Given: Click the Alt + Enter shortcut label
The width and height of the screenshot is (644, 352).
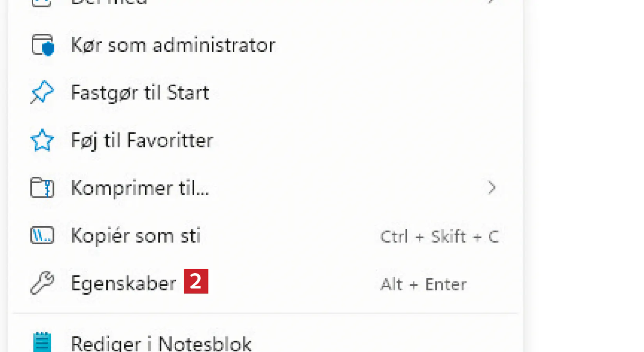Looking at the screenshot, I should click(423, 284).
